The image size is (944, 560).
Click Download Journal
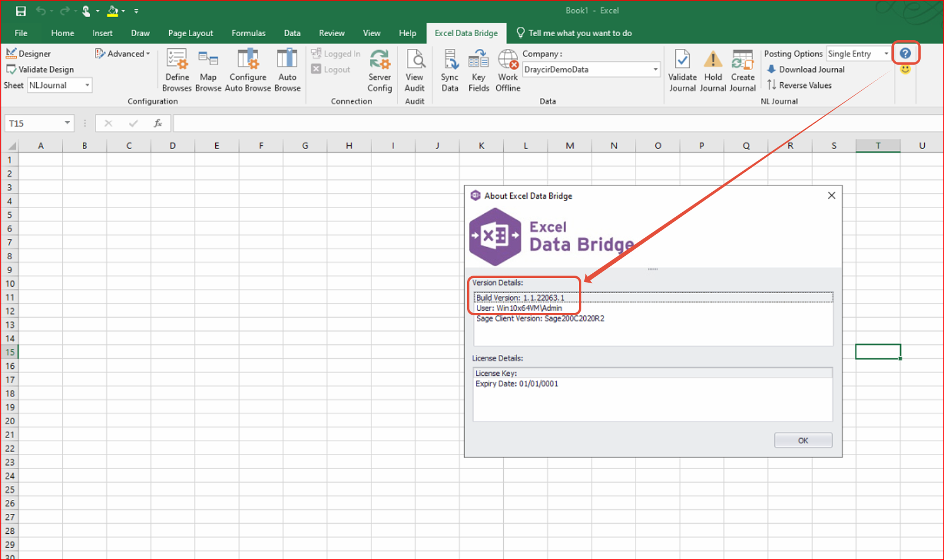tap(805, 69)
